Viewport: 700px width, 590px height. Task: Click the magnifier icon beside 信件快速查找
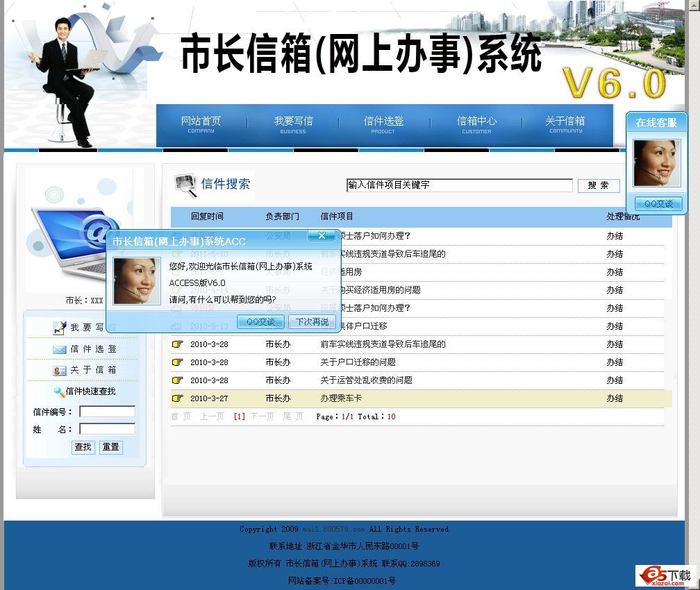60,391
